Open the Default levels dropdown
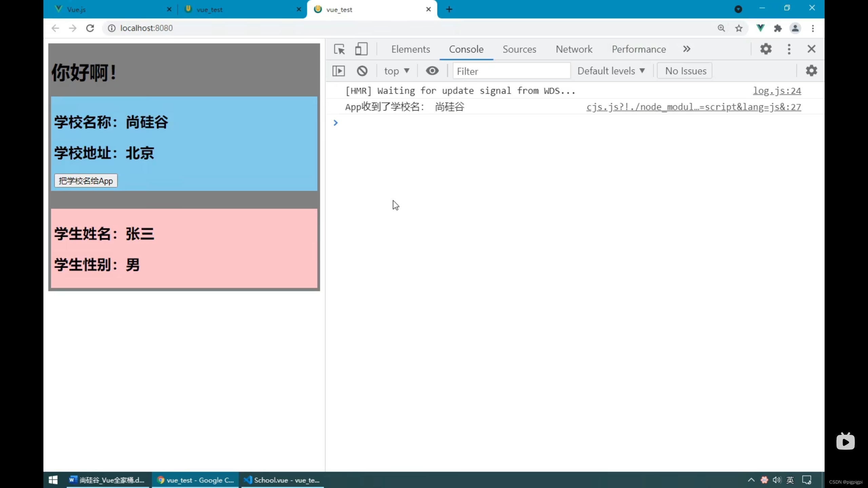868x488 pixels. tap(610, 70)
